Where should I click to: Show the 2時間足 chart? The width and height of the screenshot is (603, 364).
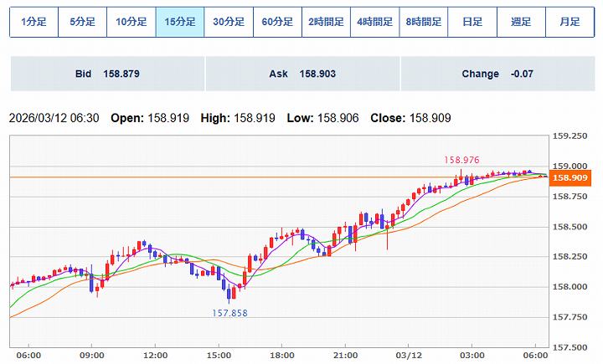click(x=326, y=22)
